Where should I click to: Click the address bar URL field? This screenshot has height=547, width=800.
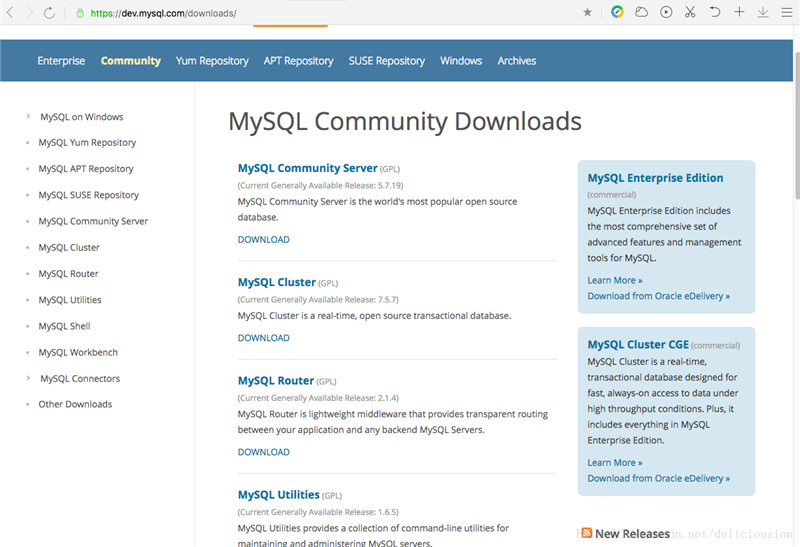(300, 13)
